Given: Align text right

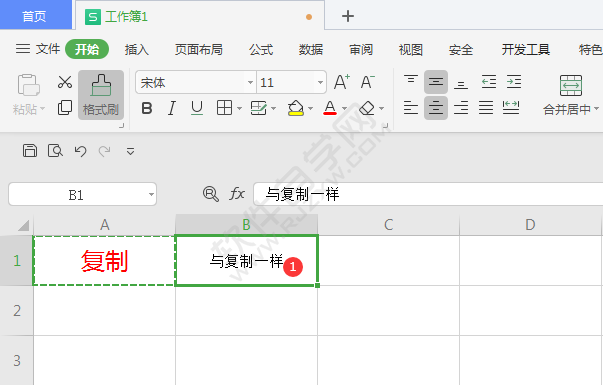Looking at the screenshot, I should (x=461, y=108).
